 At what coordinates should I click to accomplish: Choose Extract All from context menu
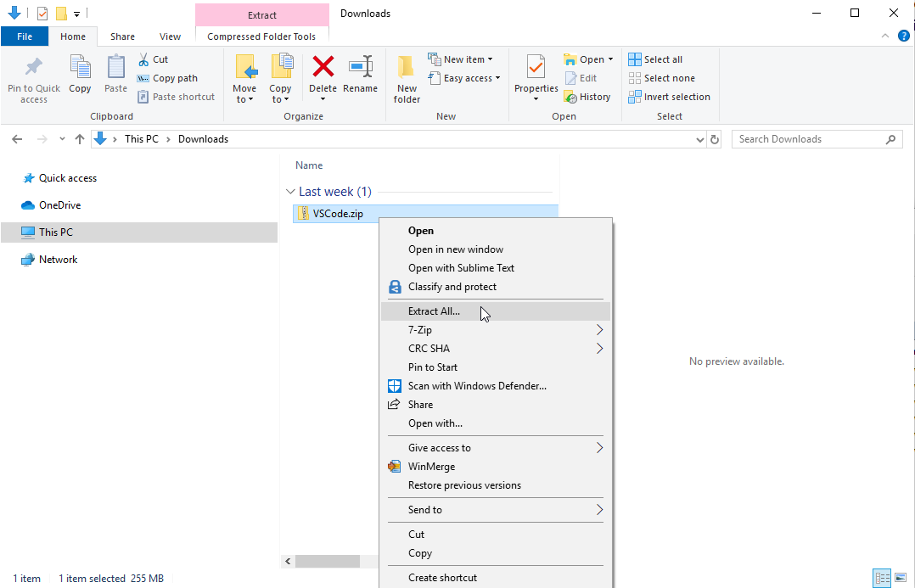click(x=434, y=311)
